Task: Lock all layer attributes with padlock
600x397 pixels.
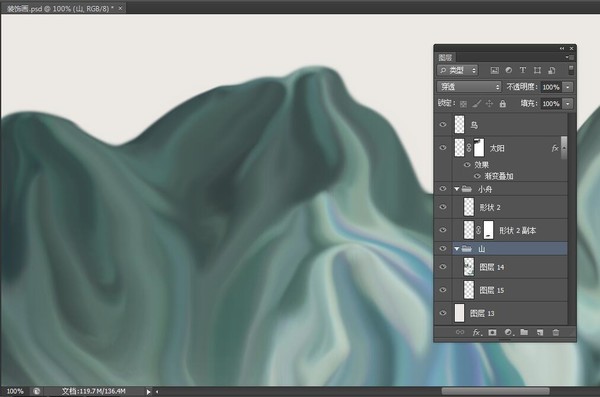Action: pos(503,104)
